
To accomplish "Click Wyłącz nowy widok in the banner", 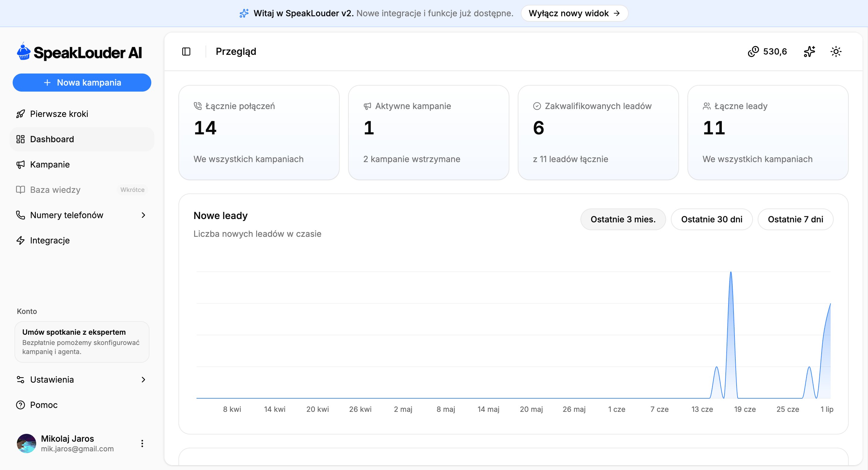I will click(574, 14).
